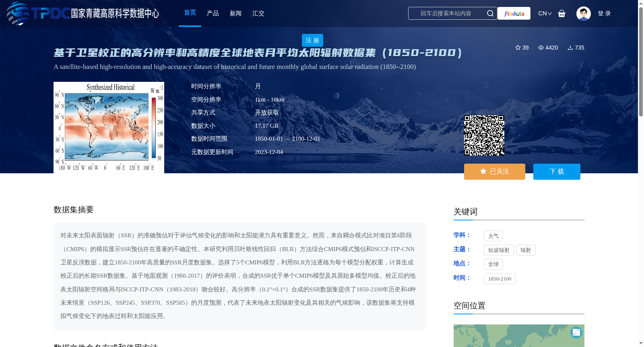Open the findata link button
This screenshot has width=644, height=347.
coord(514,13)
